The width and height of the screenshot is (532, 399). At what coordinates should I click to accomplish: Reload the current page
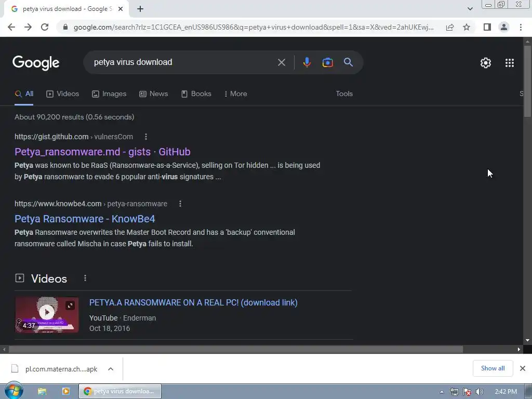pos(45,27)
